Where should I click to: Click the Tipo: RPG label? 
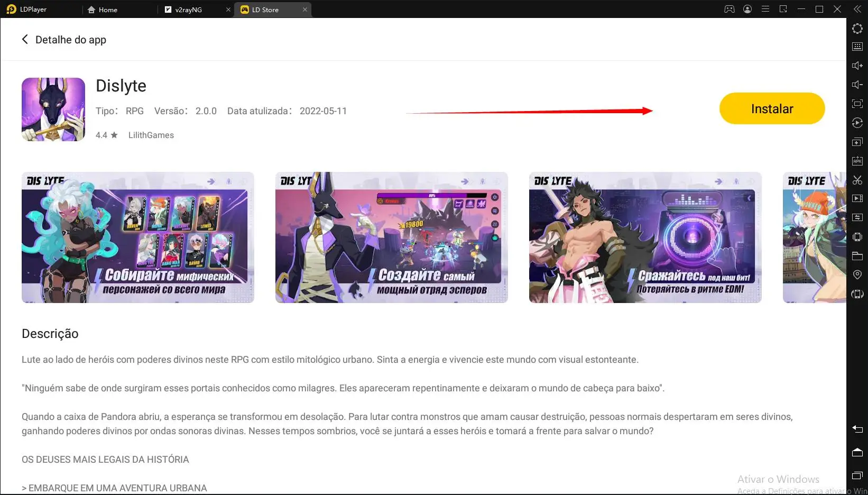coord(119,111)
